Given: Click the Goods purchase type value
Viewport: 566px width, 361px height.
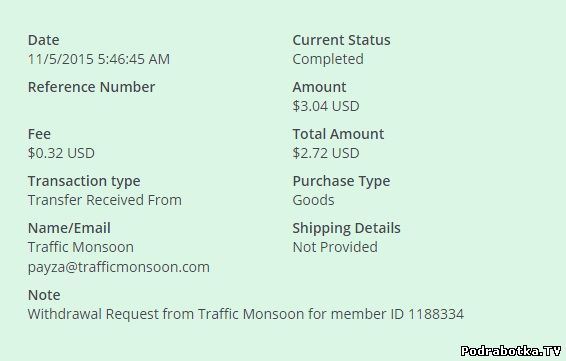Looking at the screenshot, I should [313, 200].
